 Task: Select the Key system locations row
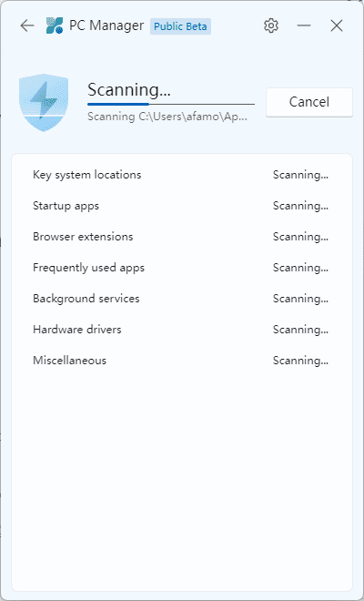coord(182,175)
